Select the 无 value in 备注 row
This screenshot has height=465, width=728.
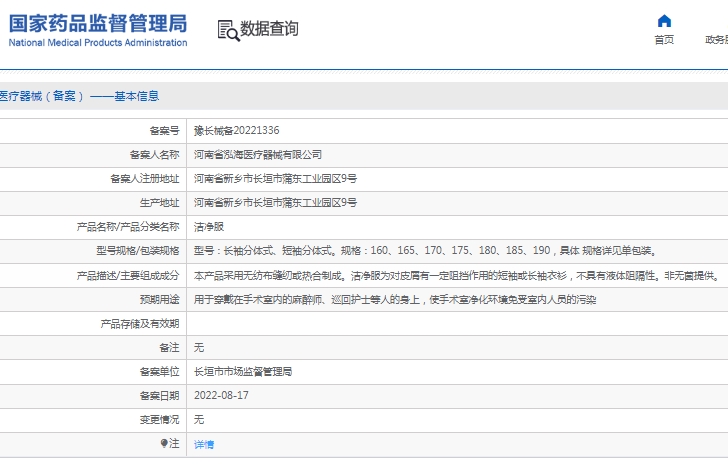click(x=199, y=348)
